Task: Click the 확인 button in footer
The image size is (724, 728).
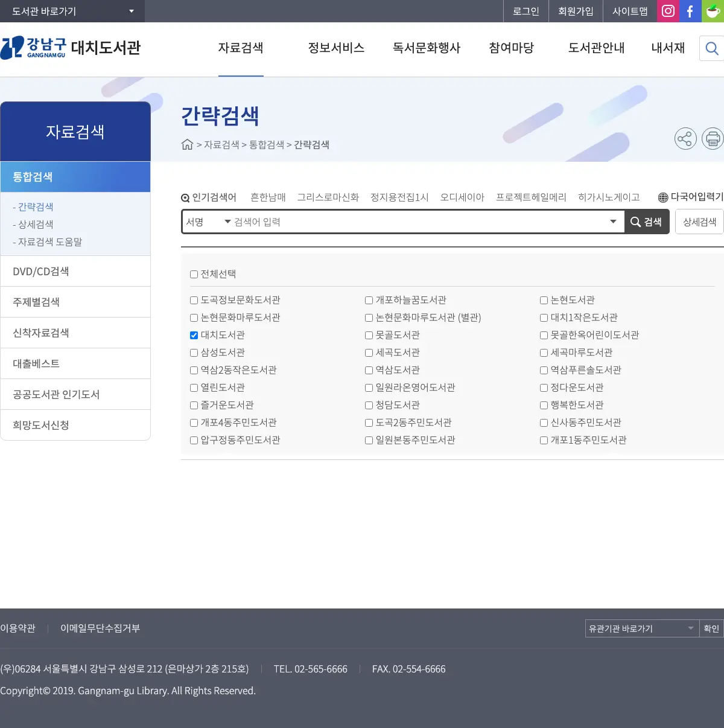Action: click(x=711, y=628)
